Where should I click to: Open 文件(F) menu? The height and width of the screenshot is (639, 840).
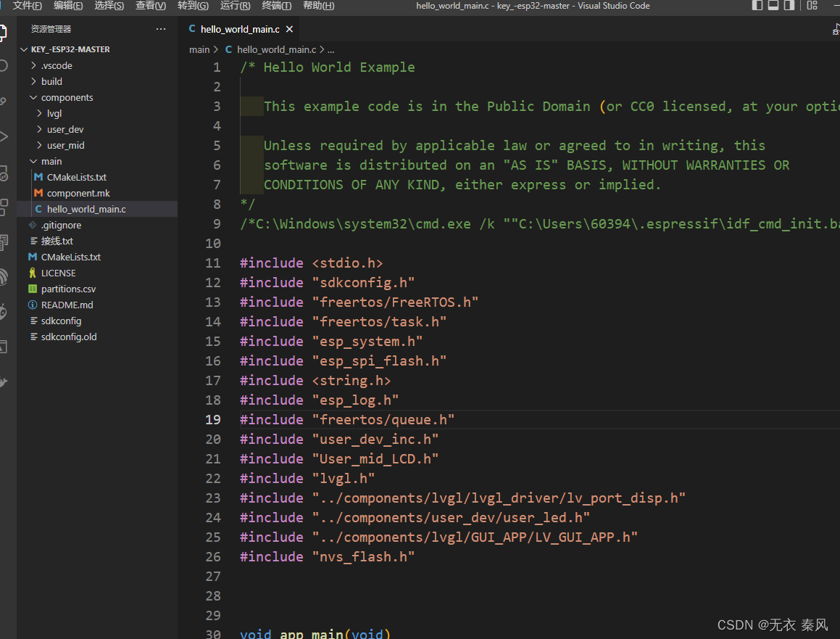tap(28, 5)
